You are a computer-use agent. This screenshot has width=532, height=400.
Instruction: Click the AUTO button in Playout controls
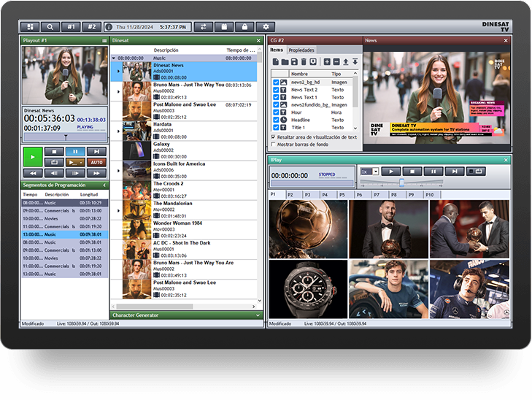[x=96, y=162]
